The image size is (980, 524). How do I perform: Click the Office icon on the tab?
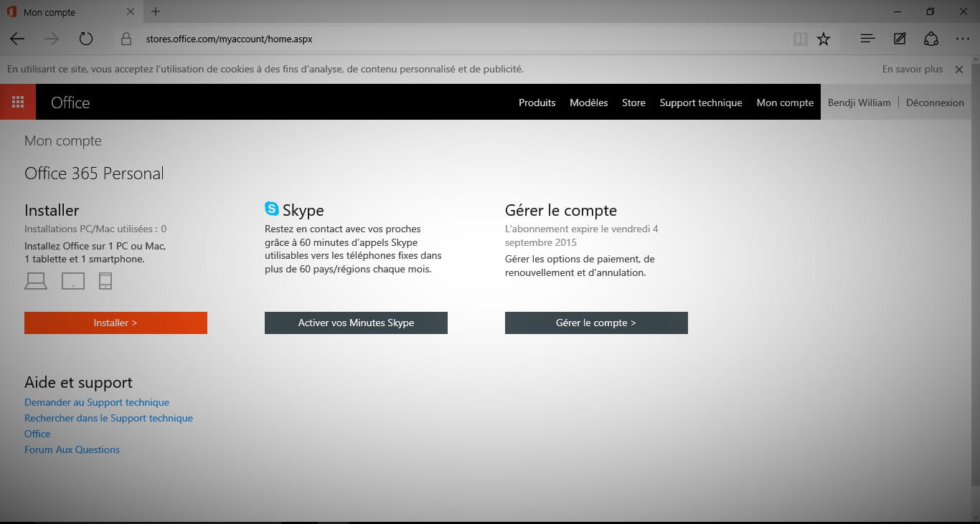[x=11, y=11]
